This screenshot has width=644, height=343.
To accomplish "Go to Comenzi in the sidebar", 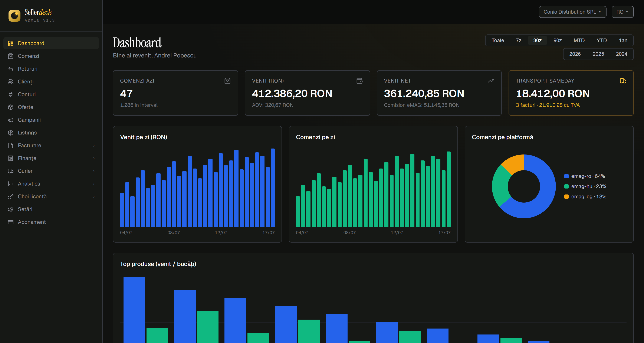I will click(51, 56).
